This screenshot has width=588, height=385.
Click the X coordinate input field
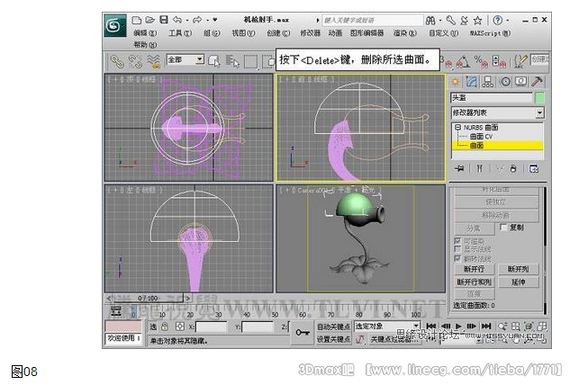(211, 327)
